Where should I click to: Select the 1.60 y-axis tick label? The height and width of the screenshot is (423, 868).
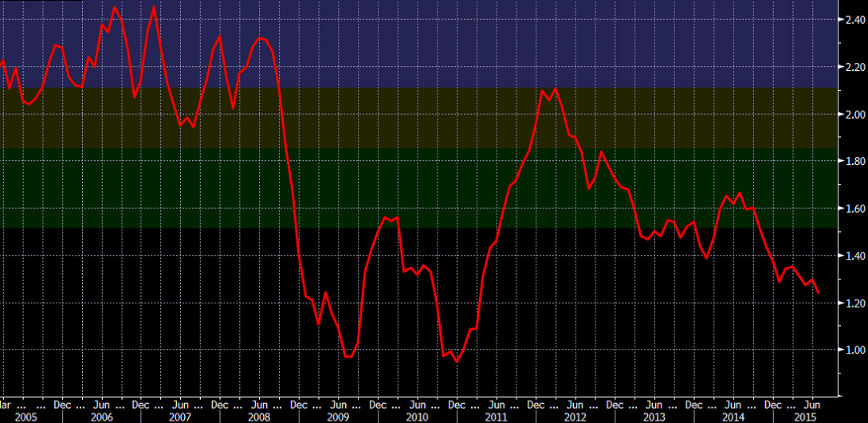click(x=854, y=209)
